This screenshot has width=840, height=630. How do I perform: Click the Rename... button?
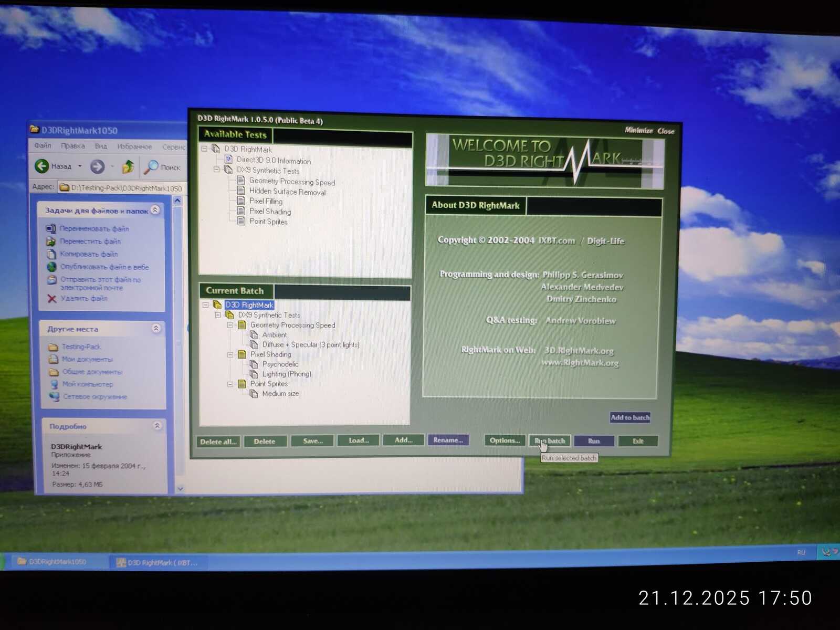click(x=448, y=440)
